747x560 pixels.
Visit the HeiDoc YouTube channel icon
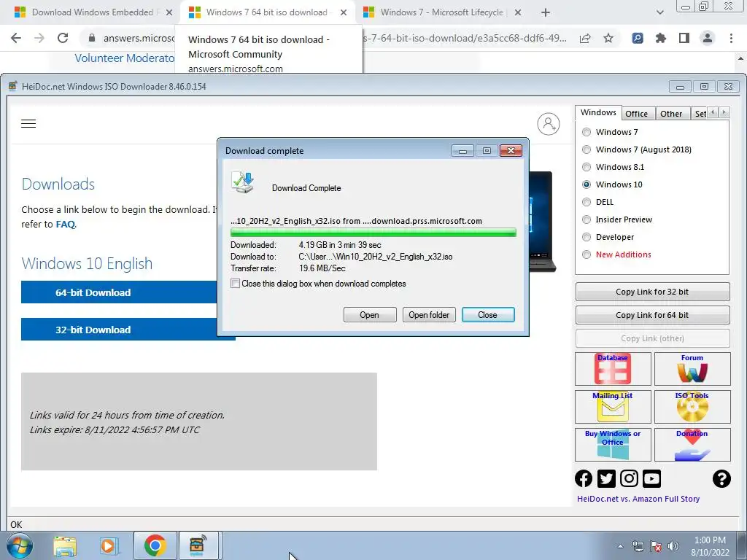[x=651, y=478]
